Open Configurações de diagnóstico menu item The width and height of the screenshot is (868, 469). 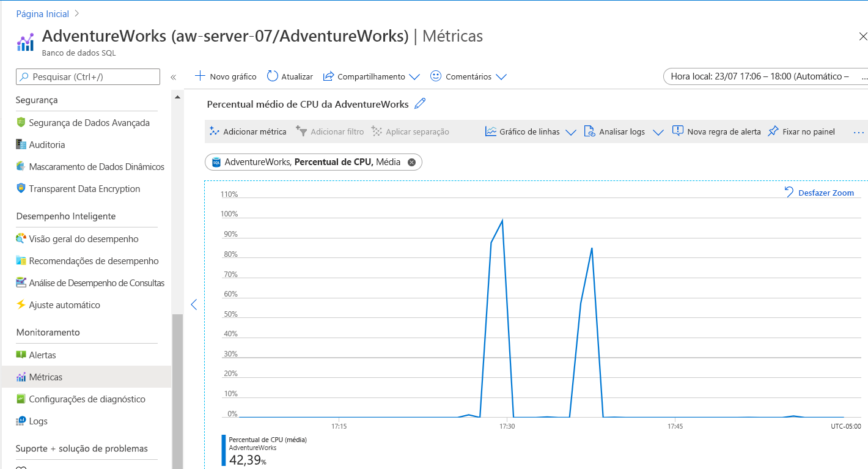point(86,399)
